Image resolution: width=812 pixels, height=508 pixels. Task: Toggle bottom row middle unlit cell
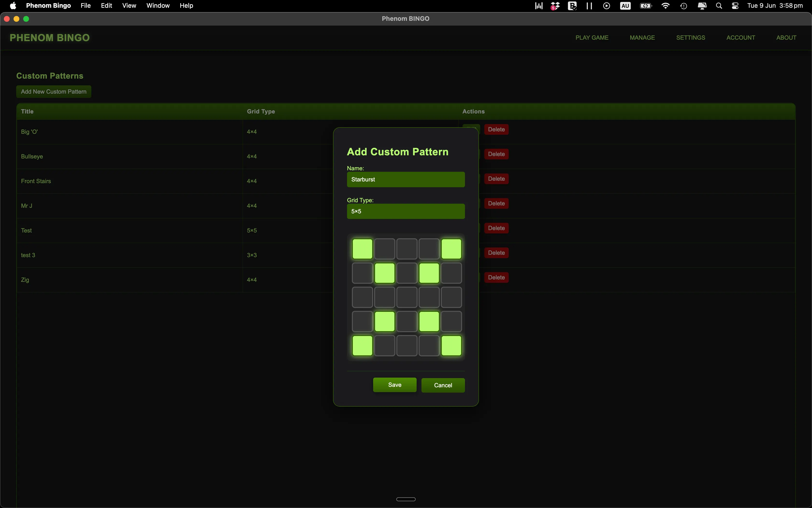click(407, 346)
